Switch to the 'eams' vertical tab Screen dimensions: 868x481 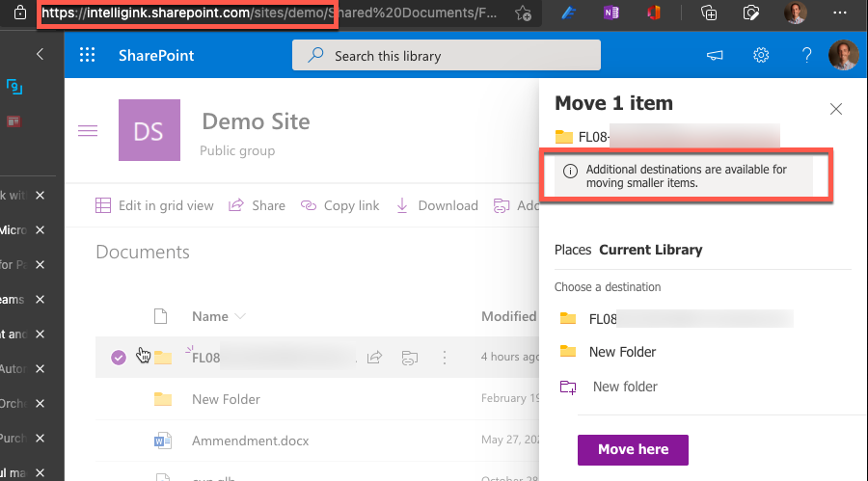coord(13,300)
